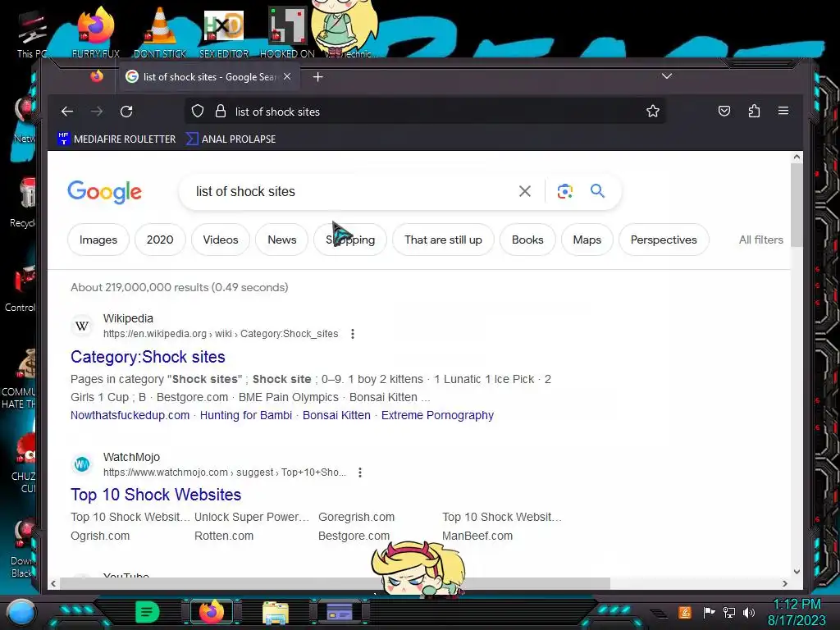Open 'Top 10 Shock Websites' result link
Screen dimensions: 840x630
click(156, 495)
